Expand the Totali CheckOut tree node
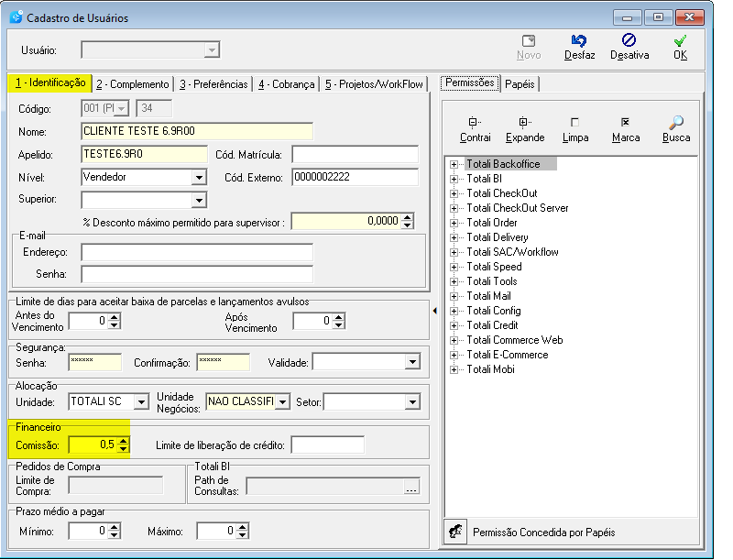This screenshot has height=560, width=733. click(454, 193)
